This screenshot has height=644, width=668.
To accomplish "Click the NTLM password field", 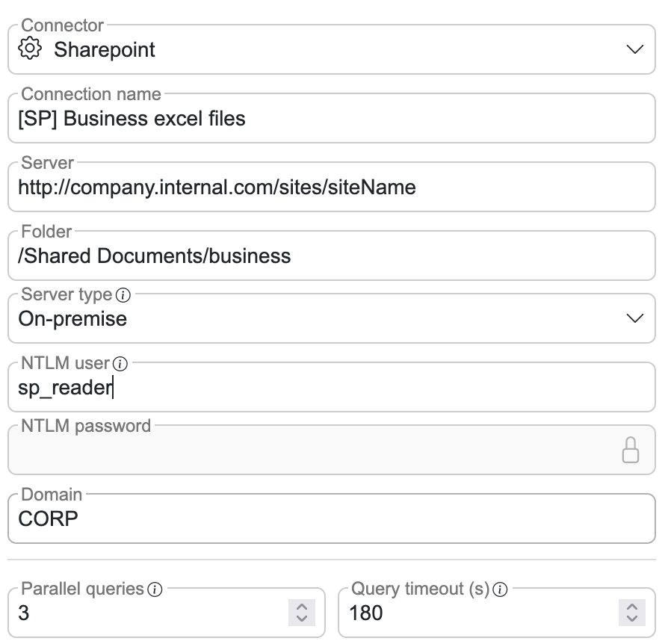I will (x=314, y=450).
